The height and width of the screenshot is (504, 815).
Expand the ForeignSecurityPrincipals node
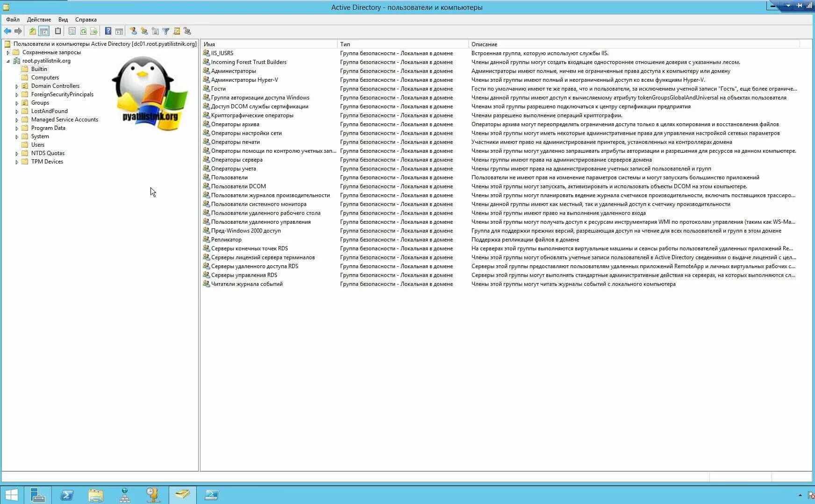click(17, 95)
